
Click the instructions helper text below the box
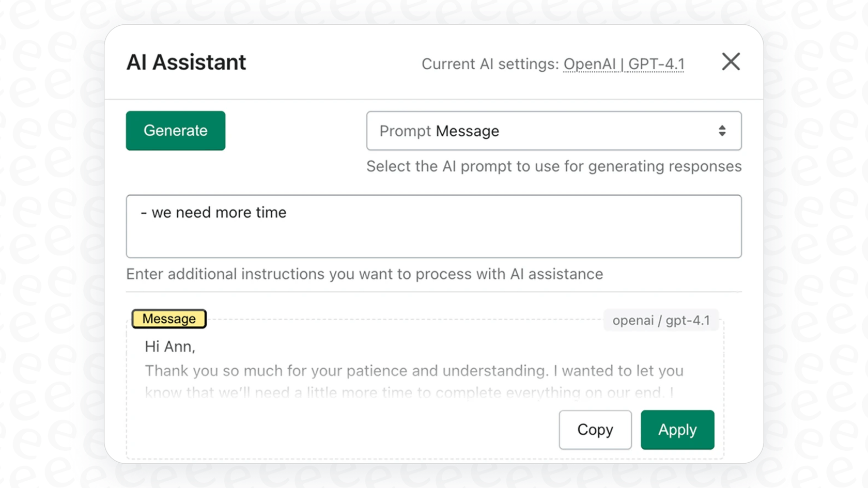click(364, 274)
